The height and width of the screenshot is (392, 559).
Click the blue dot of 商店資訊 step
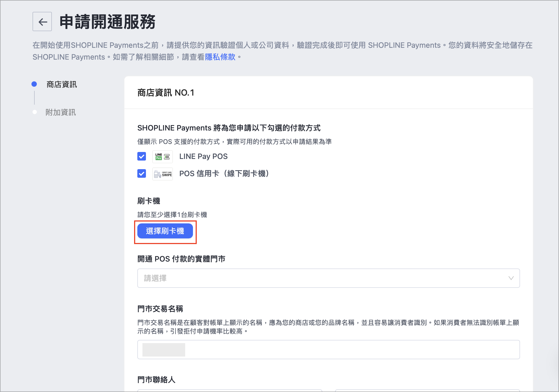pyautogui.click(x=34, y=84)
